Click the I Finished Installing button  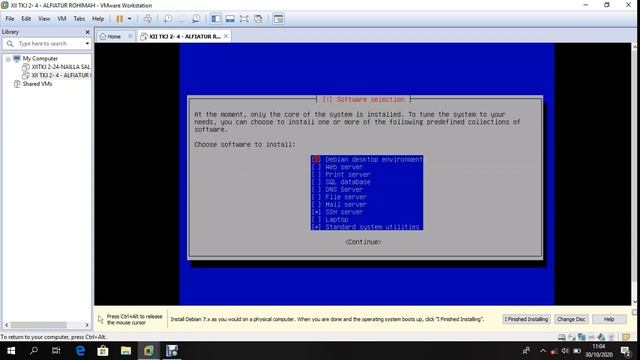(x=526, y=319)
